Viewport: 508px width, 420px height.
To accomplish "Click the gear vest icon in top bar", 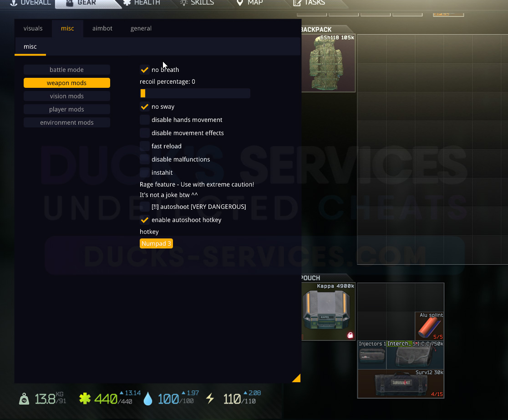I will [x=70, y=3].
